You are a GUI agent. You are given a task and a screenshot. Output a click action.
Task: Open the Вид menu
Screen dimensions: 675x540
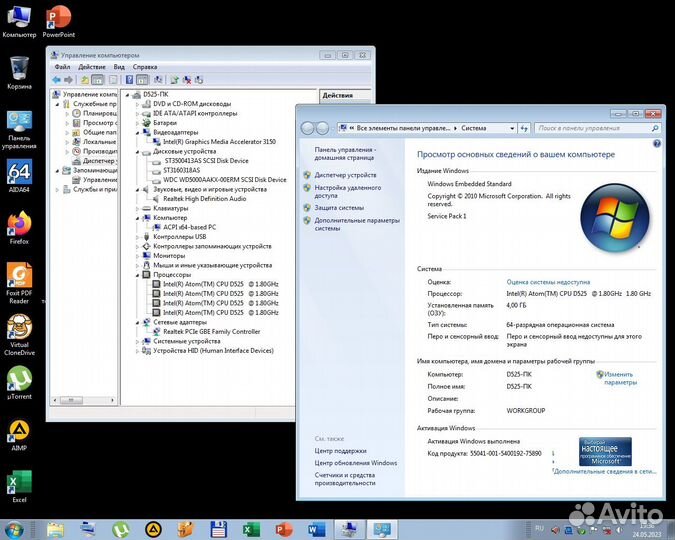[119, 67]
